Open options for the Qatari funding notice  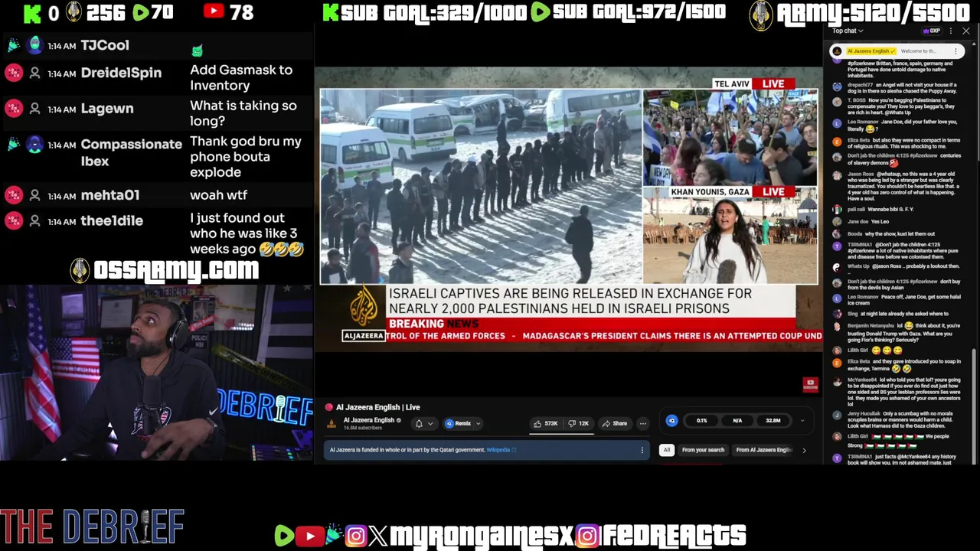point(642,450)
